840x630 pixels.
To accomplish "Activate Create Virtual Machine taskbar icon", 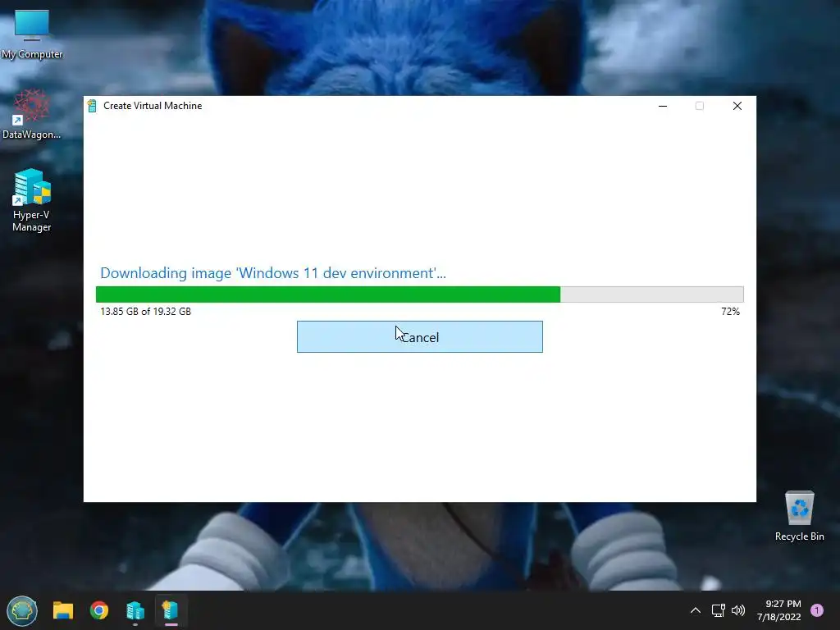I will 171,610.
